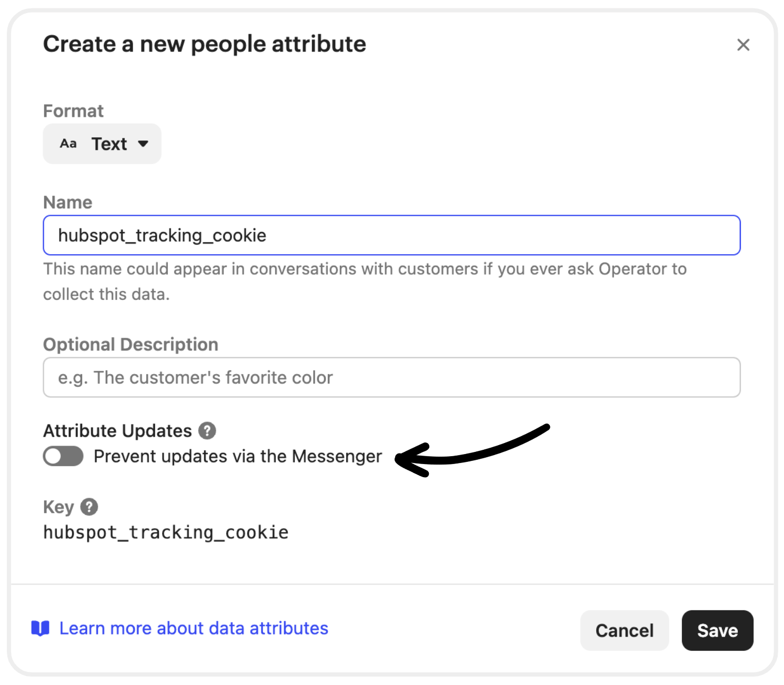Toggle the Prevent updates via the Messenger switch
This screenshot has height=685, width=784.
[63, 456]
